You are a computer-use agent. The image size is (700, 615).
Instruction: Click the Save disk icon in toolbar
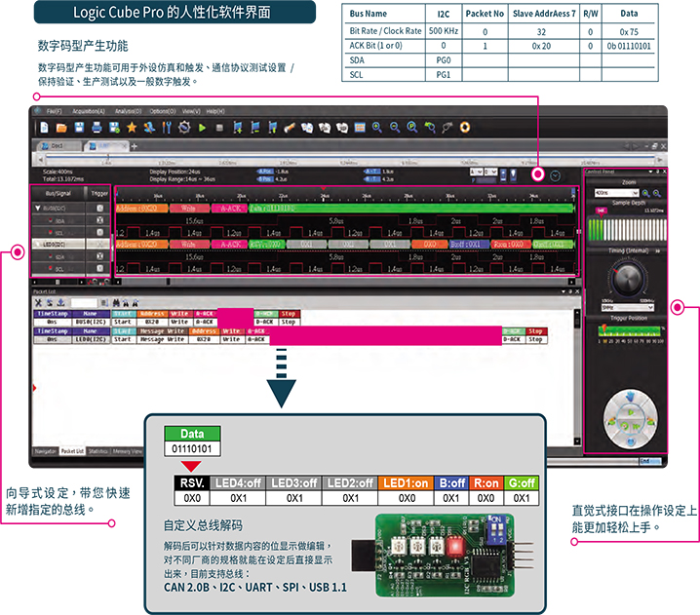coord(79,128)
